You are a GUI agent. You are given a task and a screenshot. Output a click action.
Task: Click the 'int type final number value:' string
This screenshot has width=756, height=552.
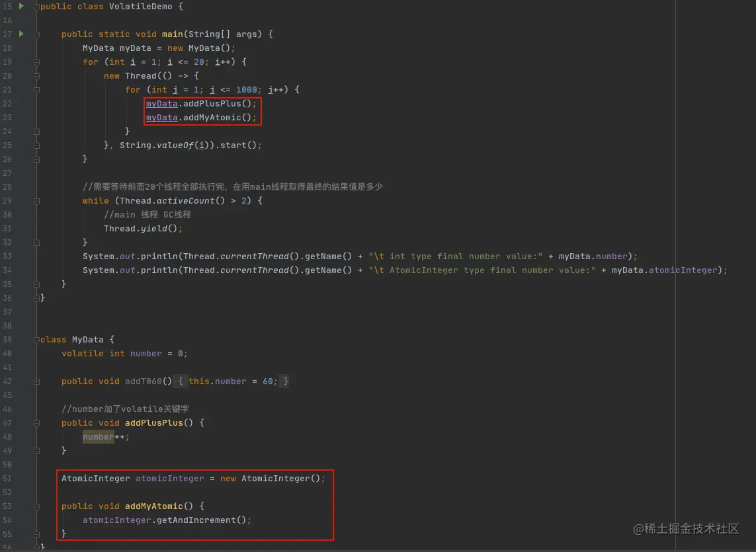[x=456, y=256]
